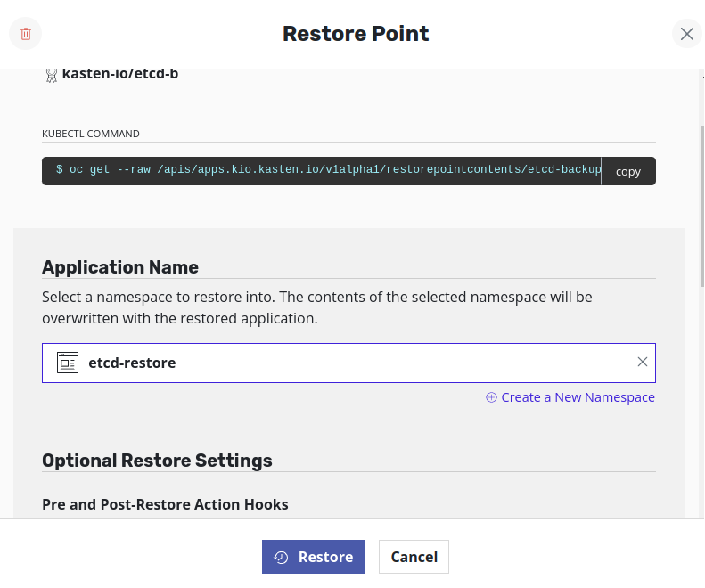Click the kasten-io/etcd-b policy name

pyautogui.click(x=120, y=74)
